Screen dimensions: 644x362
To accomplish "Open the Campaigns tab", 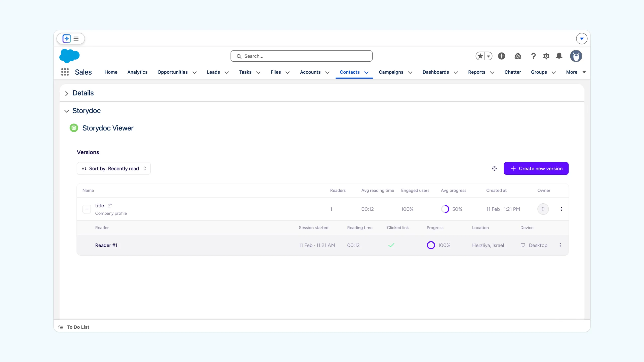I will [x=391, y=72].
